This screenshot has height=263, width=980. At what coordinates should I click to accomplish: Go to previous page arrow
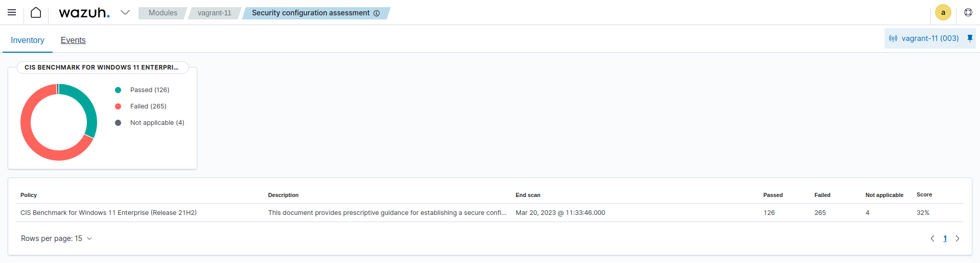click(x=932, y=238)
